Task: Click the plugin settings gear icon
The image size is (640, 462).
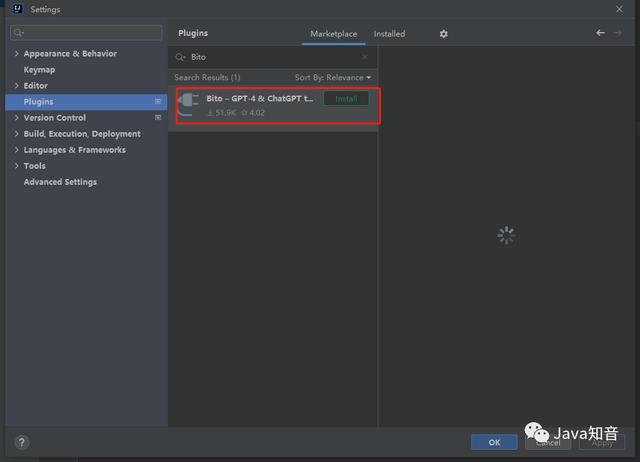Action: pyautogui.click(x=444, y=34)
